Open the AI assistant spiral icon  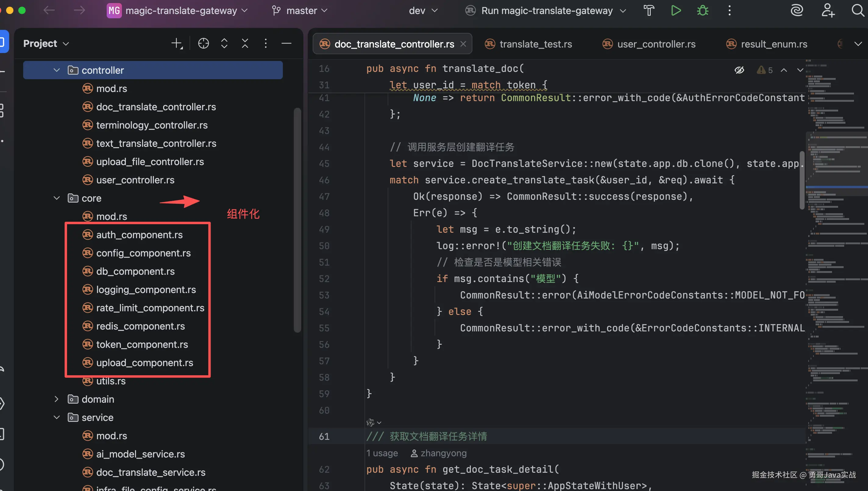[x=797, y=10]
